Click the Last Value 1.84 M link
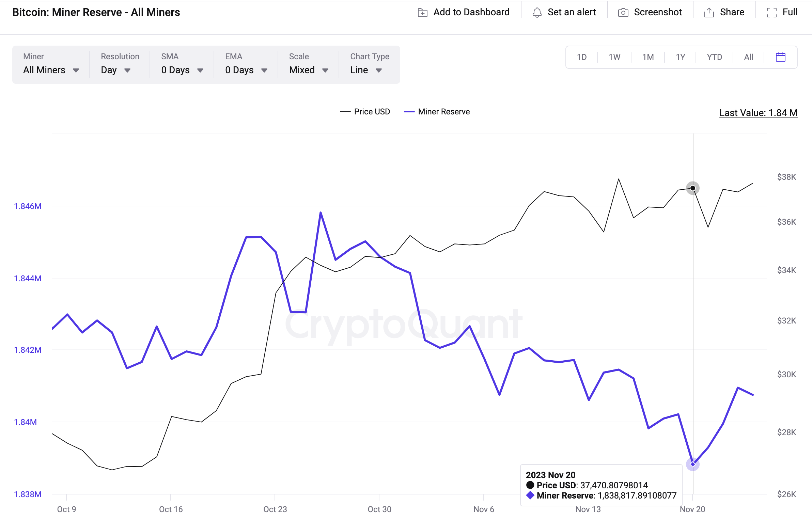The image size is (812, 521). (758, 113)
